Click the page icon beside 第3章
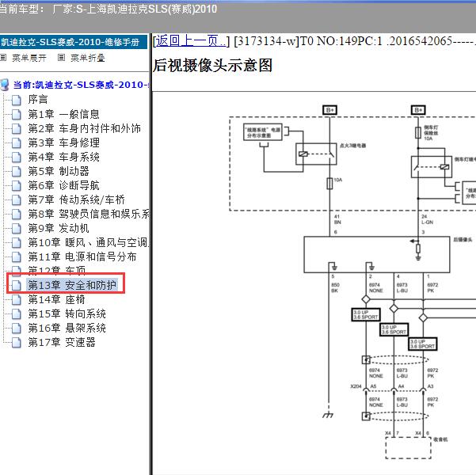 coord(17,143)
